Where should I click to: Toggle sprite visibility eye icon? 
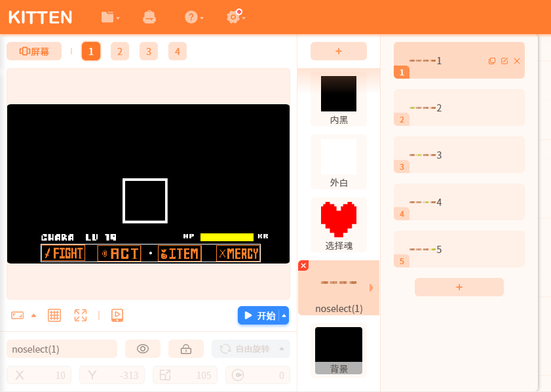click(x=143, y=349)
